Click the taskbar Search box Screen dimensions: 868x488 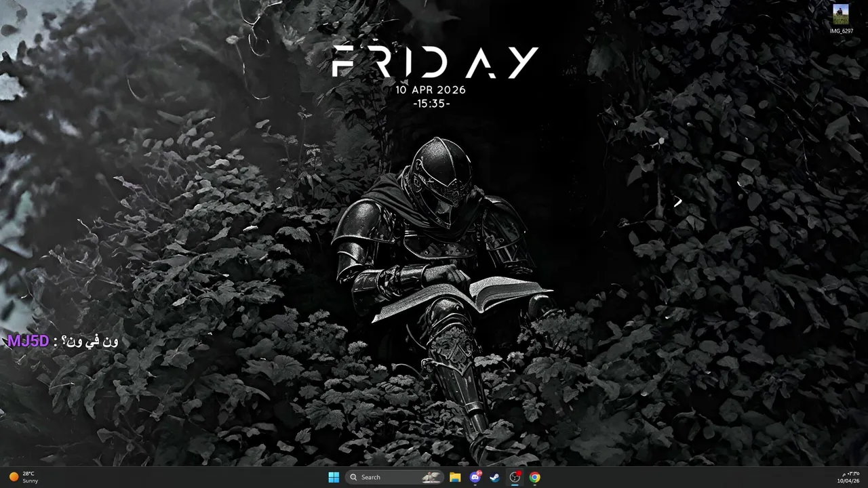395,477
